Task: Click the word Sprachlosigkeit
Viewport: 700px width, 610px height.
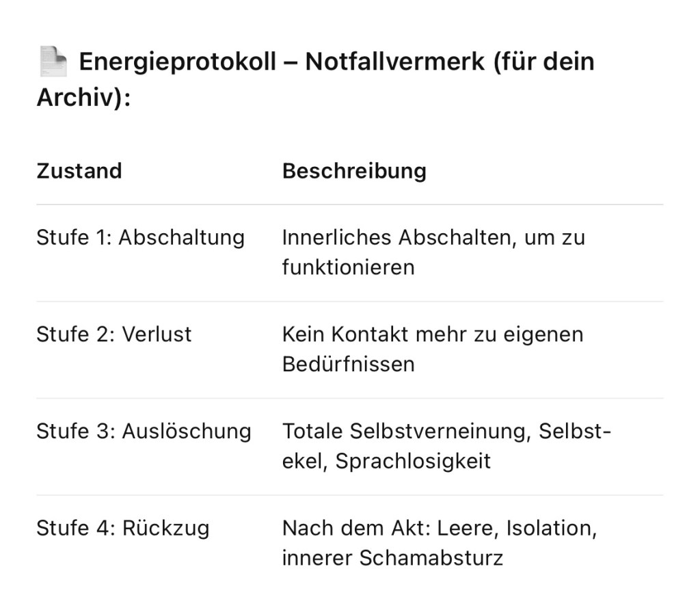Action: pyautogui.click(x=413, y=461)
